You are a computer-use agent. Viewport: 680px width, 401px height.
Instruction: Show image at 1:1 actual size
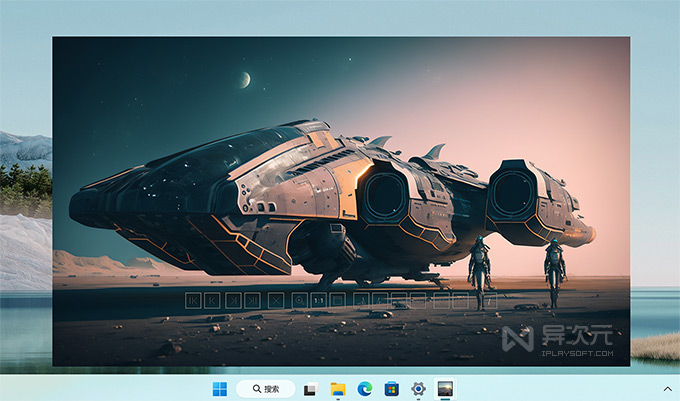pyautogui.click(x=318, y=299)
